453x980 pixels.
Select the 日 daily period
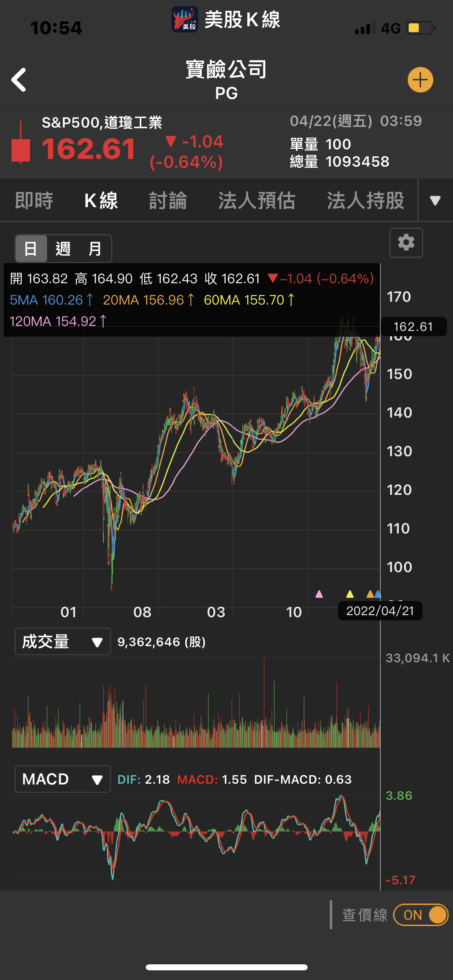(31, 249)
